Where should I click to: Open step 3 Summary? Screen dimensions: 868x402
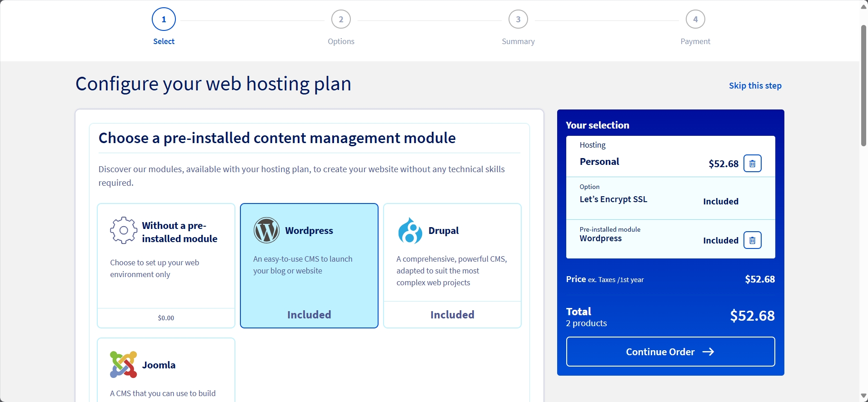[518, 20]
